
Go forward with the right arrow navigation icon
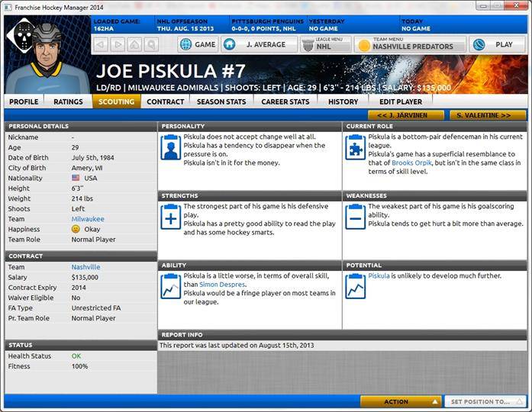[118, 44]
